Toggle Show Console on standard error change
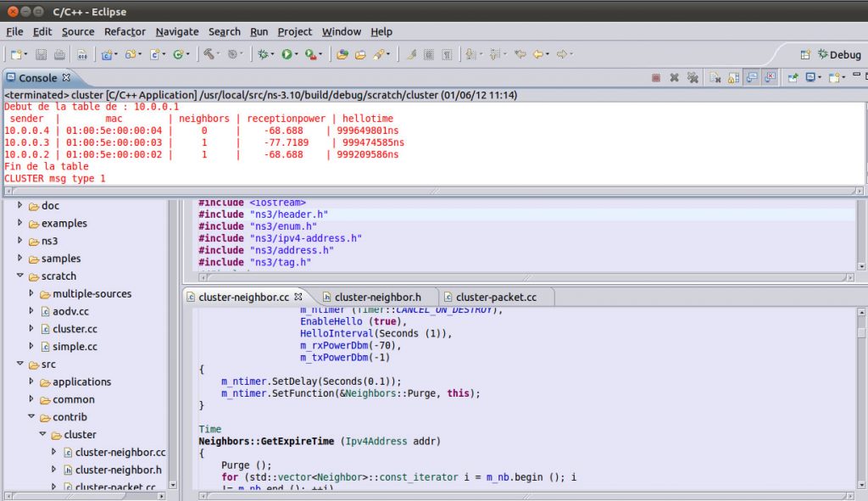This screenshot has height=501, width=868. 770,78
